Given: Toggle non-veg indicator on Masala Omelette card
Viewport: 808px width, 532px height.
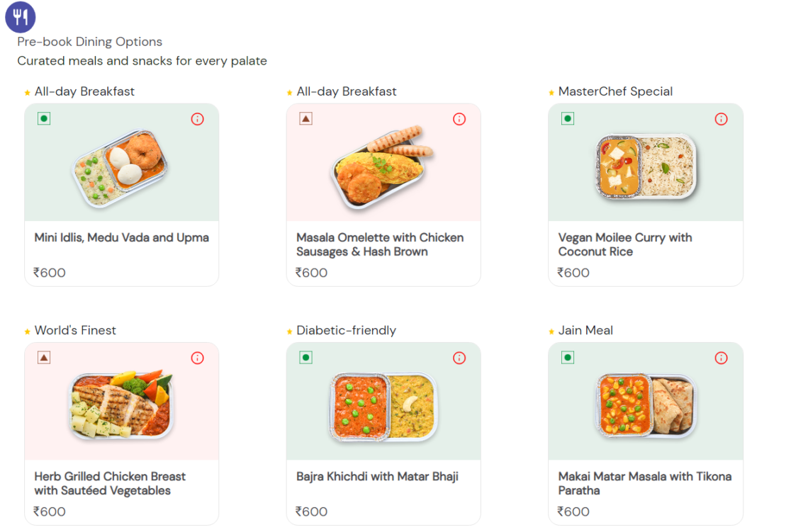Looking at the screenshot, I should [305, 118].
